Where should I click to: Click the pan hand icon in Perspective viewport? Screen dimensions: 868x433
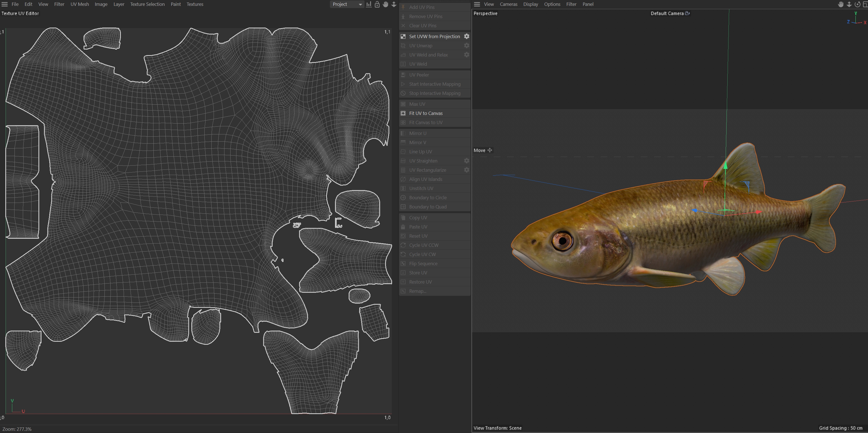[841, 4]
